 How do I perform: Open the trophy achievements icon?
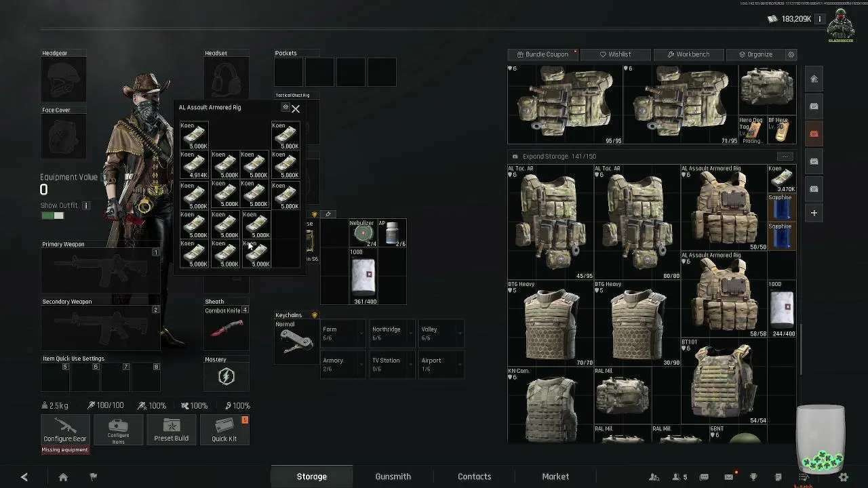(753, 477)
